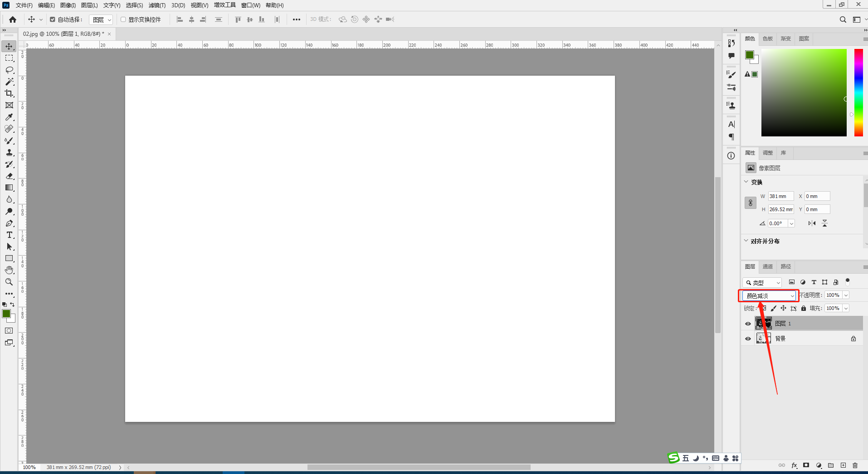The width and height of the screenshot is (868, 474).
Task: Select the Eyedropper tool
Action: coord(9,117)
